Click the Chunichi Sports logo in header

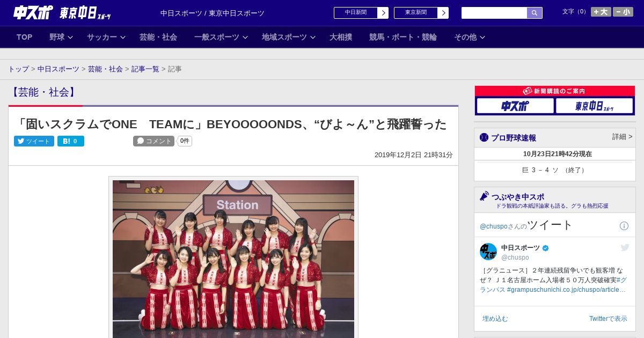click(33, 12)
